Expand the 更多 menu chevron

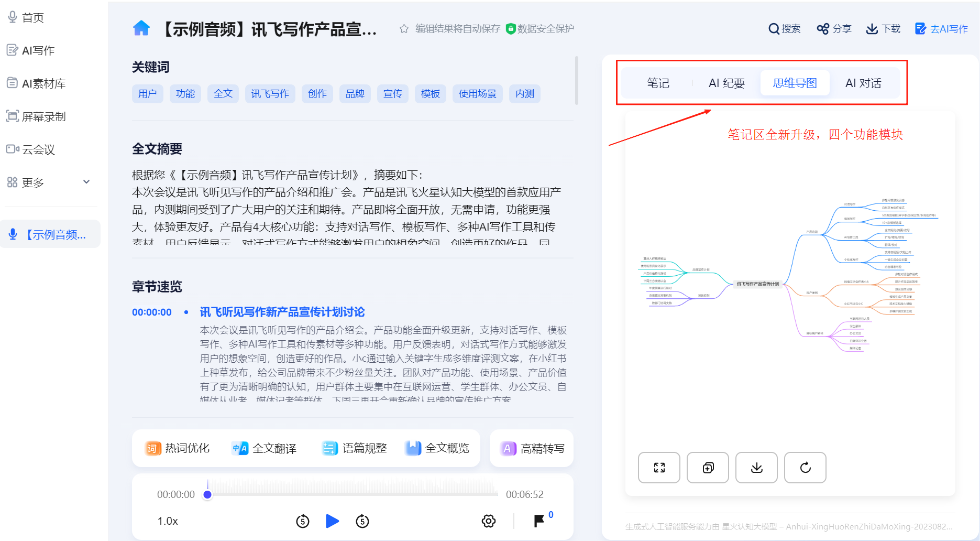point(86,182)
